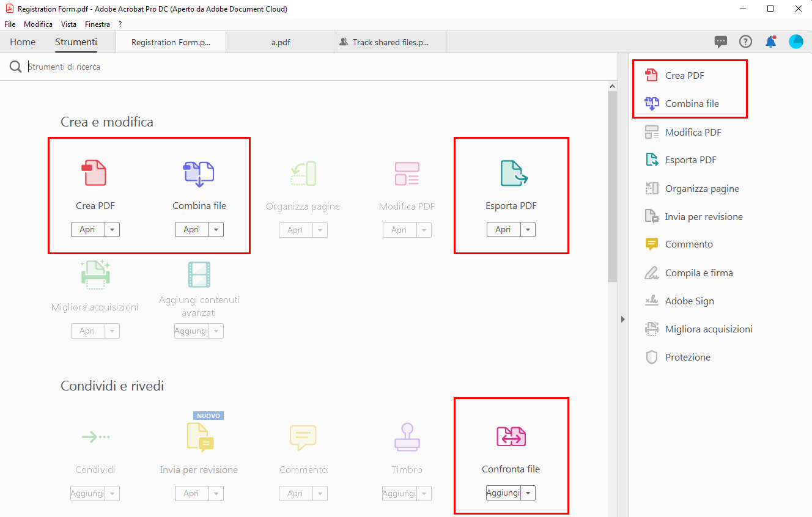Open Migliora acquisizioni icon in right sidebar
Viewport: 812px width, 517px height.
pos(652,329)
